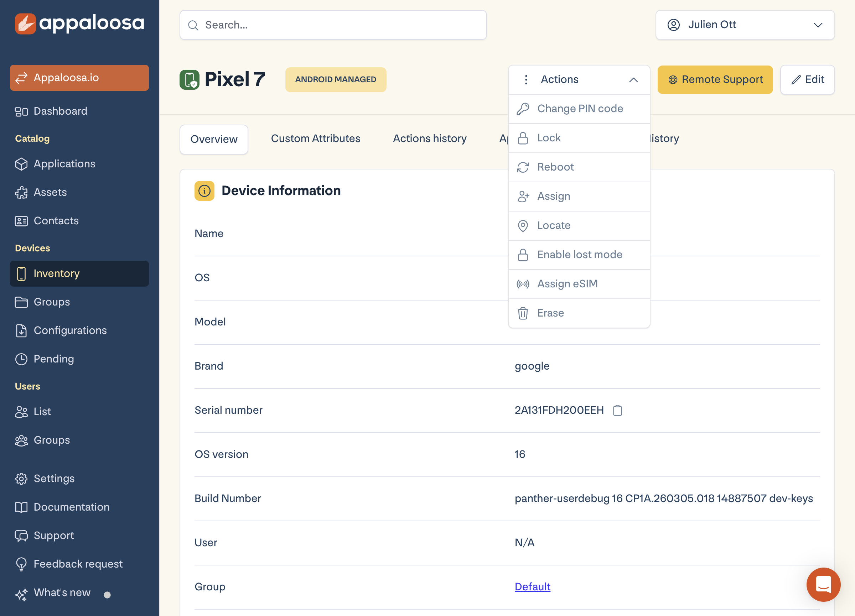The image size is (855, 616).
Task: Click the Appaloosa logo icon
Action: pos(25,24)
